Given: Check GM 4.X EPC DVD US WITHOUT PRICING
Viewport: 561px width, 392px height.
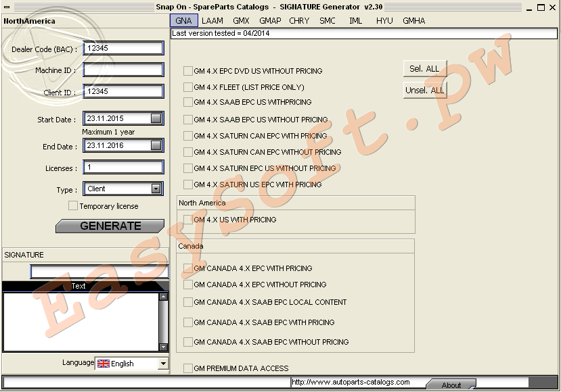Looking at the screenshot, I should tap(188, 71).
